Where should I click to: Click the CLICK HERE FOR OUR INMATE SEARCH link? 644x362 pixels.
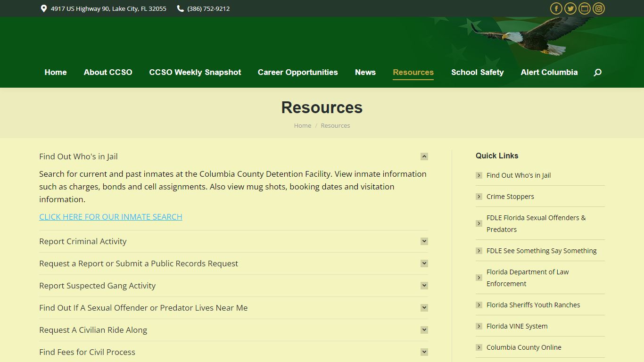pos(111,217)
